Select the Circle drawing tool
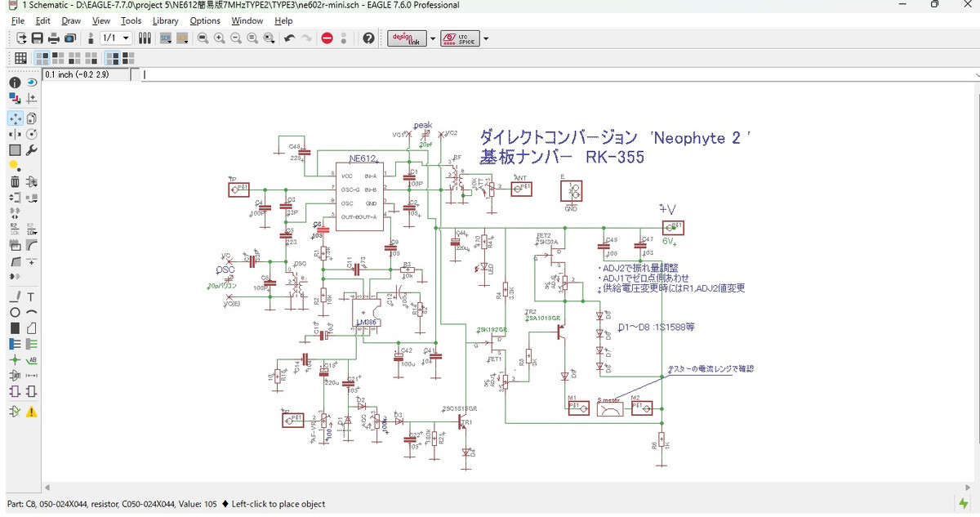Screen dimensions: 980x517 [15, 313]
